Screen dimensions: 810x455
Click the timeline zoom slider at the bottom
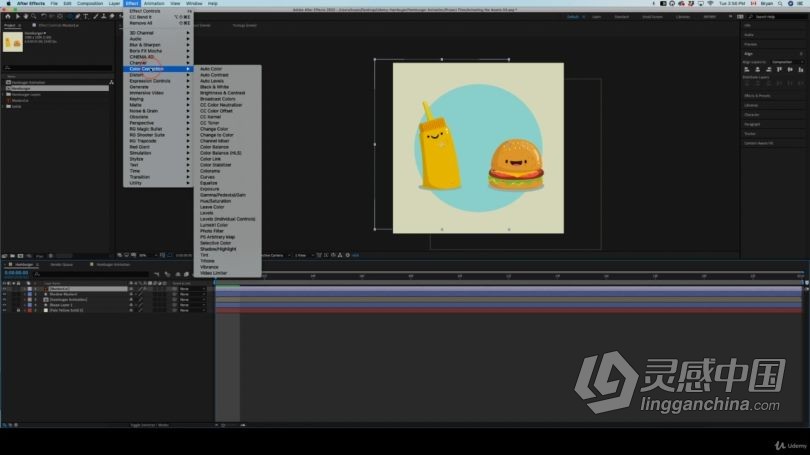click(232, 425)
